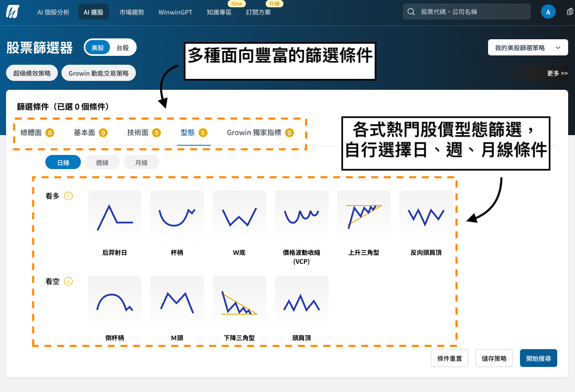Pick the W底 double-bottom pattern icon

(239, 217)
